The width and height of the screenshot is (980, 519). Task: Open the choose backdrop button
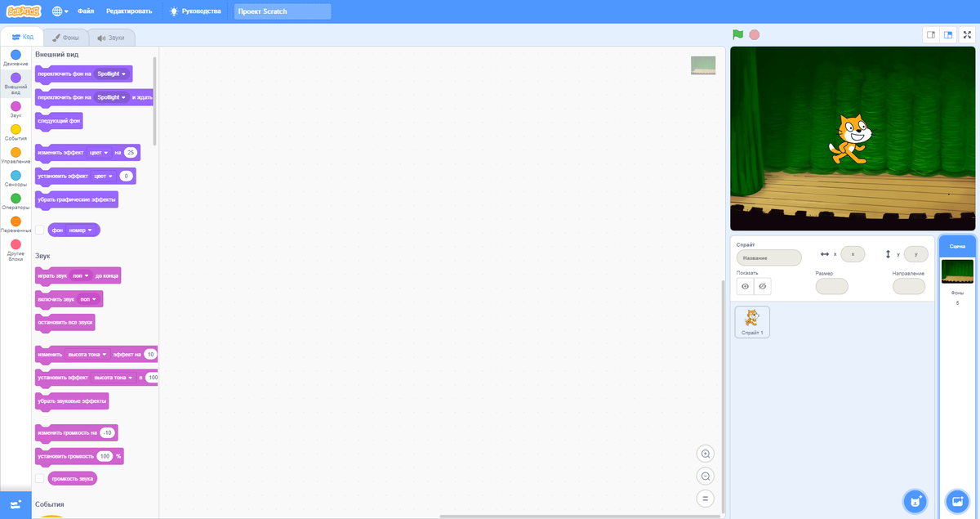point(956,500)
